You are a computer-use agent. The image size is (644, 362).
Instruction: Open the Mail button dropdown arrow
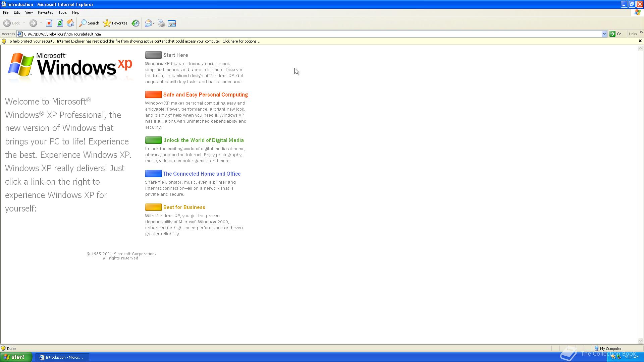(x=154, y=23)
